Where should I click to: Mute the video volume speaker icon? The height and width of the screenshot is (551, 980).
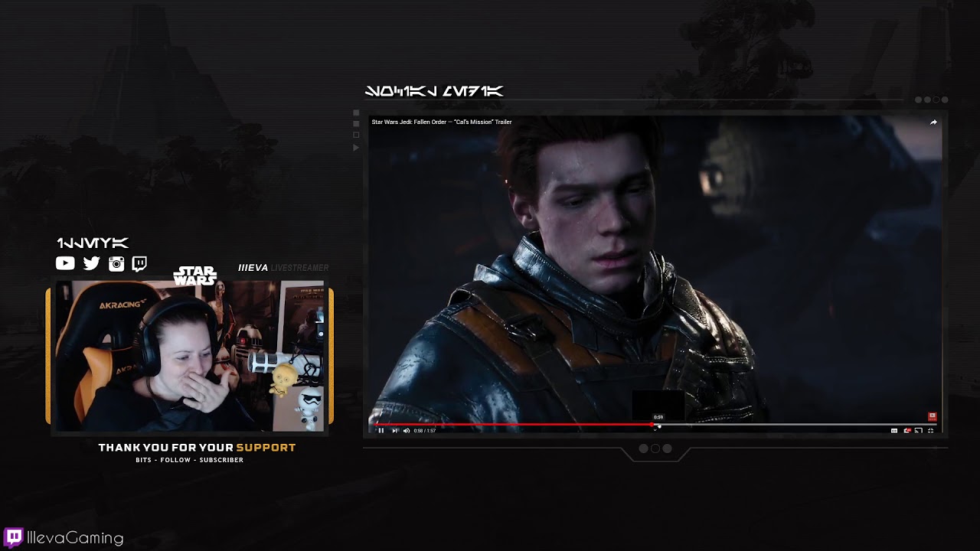pyautogui.click(x=407, y=431)
